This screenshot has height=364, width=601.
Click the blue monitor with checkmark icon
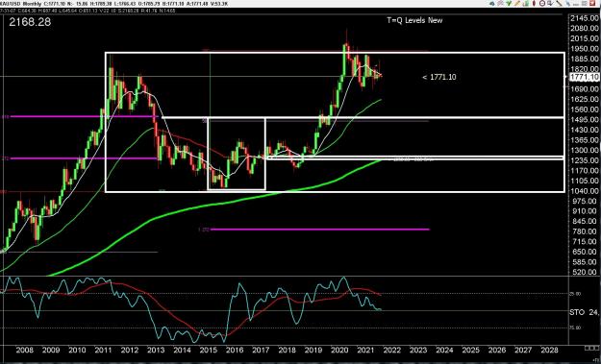coord(550,4)
